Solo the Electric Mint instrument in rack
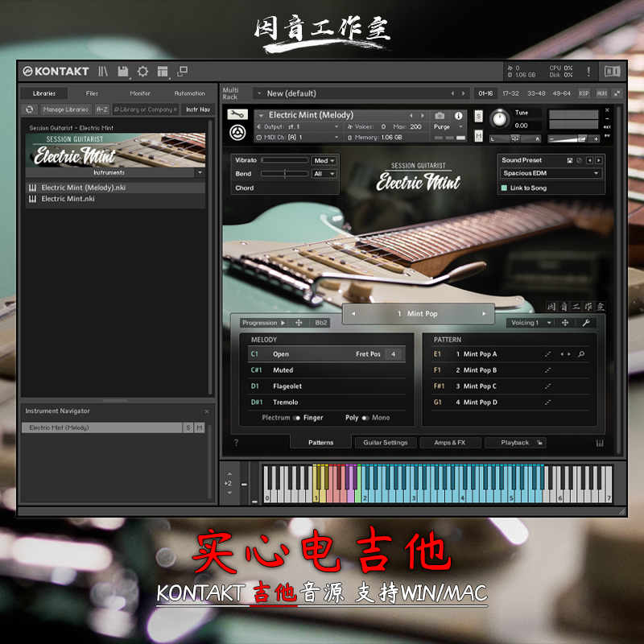Screen dimensions: 644x644 pos(478,116)
